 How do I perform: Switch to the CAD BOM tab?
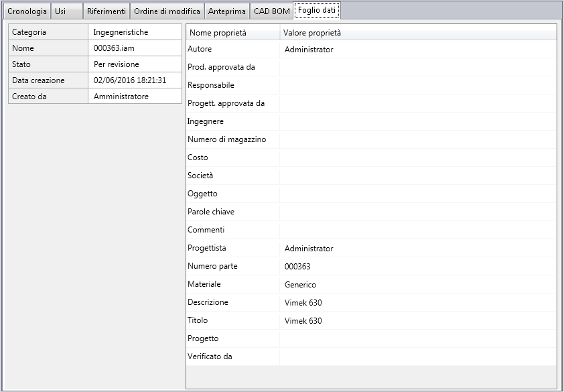tap(271, 11)
